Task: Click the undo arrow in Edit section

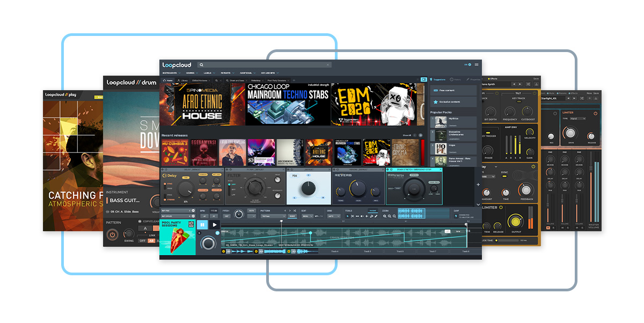Action: click(x=317, y=216)
